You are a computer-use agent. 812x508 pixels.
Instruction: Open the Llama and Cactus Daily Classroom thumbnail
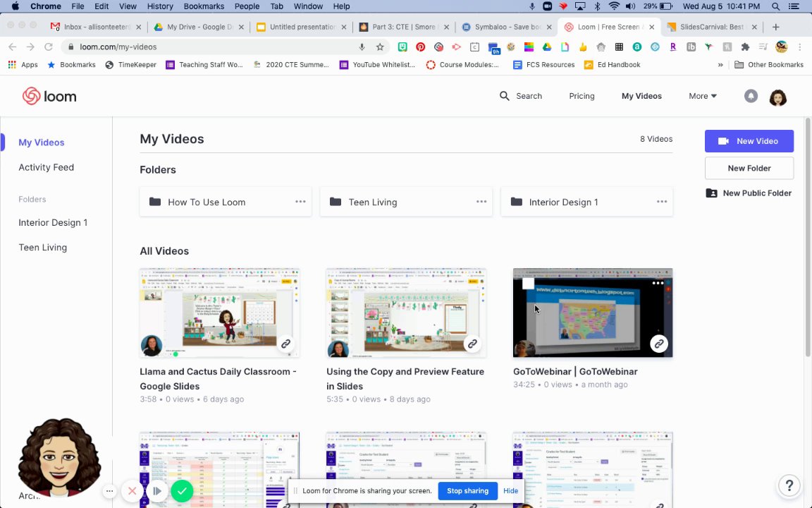220,313
